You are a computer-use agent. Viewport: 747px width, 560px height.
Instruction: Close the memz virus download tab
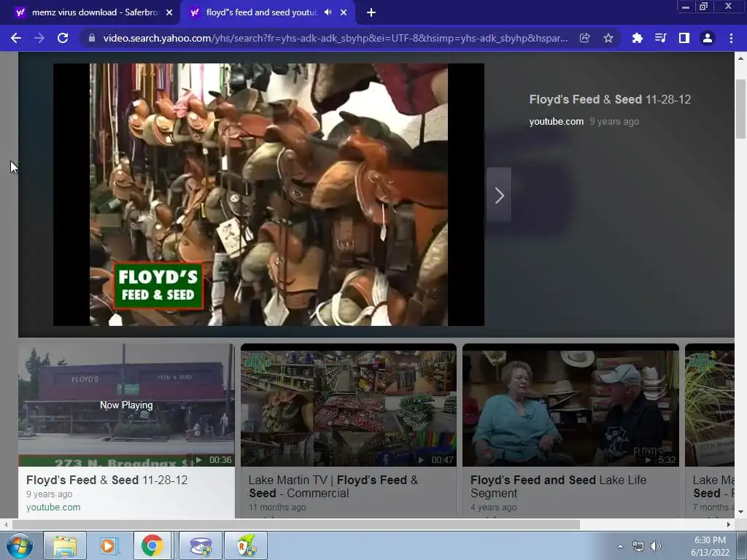[x=169, y=12]
